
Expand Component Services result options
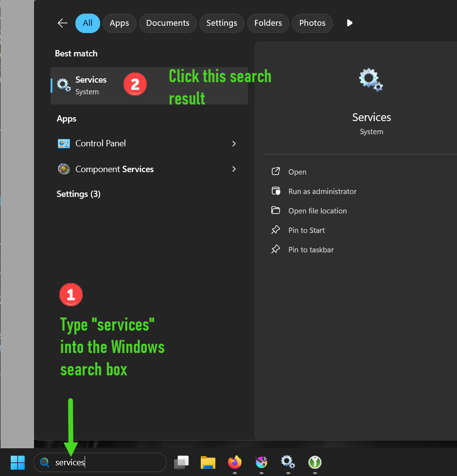[x=234, y=169]
